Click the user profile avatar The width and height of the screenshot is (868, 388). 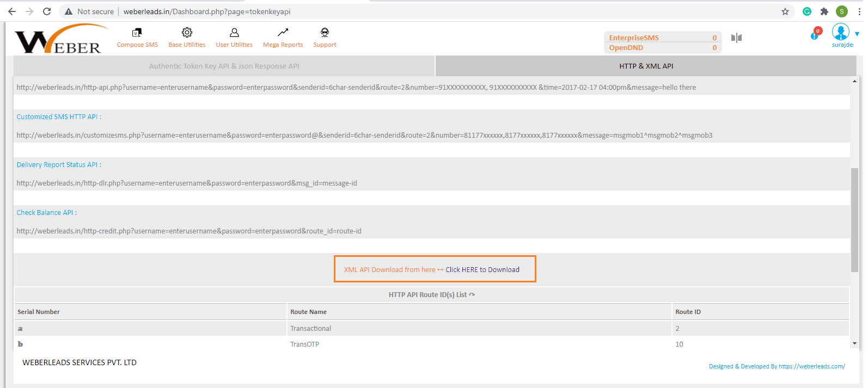point(840,33)
